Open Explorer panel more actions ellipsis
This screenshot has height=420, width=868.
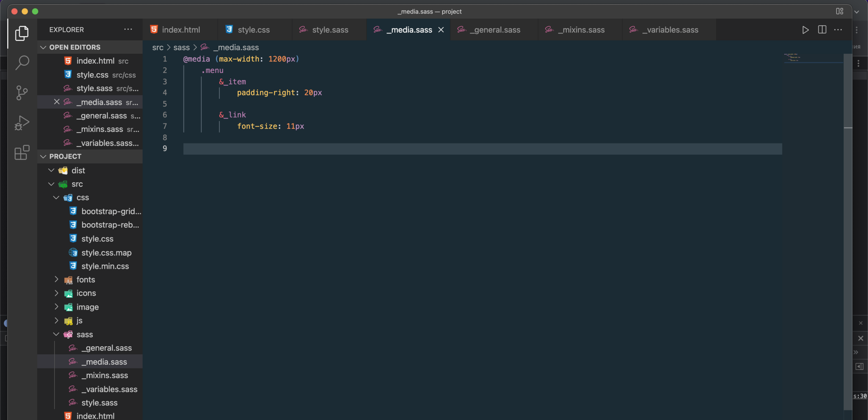(x=128, y=29)
